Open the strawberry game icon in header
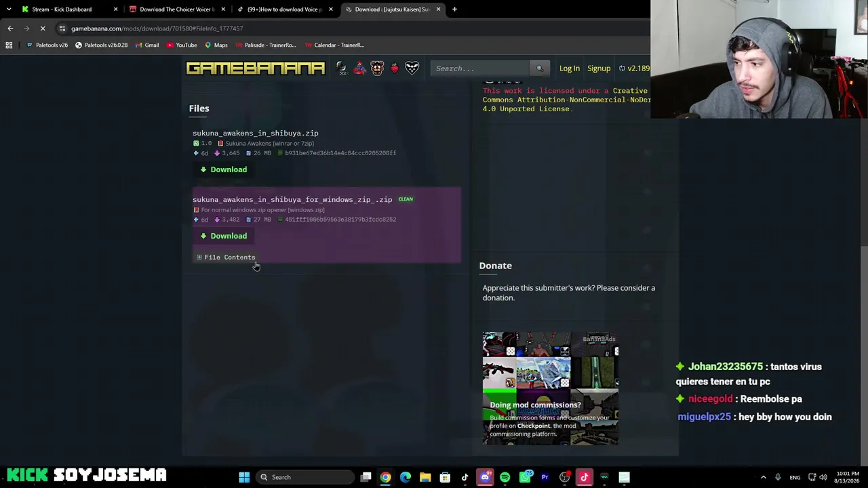Image resolution: width=868 pixels, height=488 pixels. [394, 68]
